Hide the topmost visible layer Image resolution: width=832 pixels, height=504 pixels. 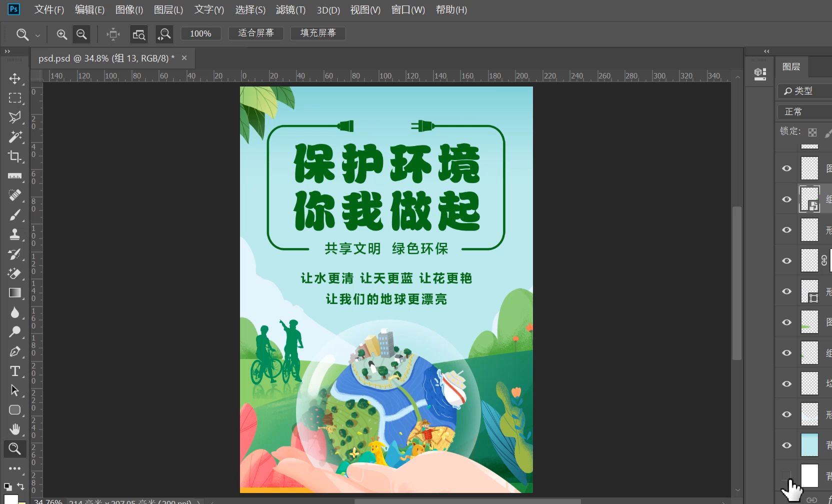[786, 168]
